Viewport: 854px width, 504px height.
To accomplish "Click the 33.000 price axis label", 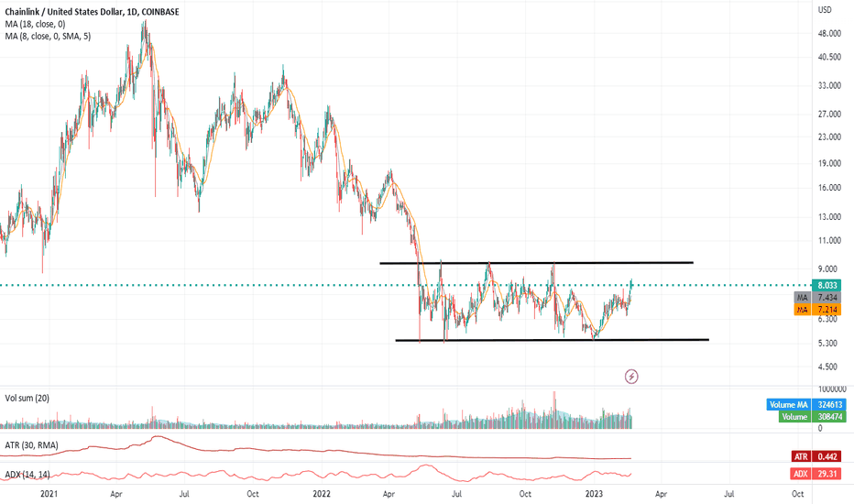I will pos(829,85).
